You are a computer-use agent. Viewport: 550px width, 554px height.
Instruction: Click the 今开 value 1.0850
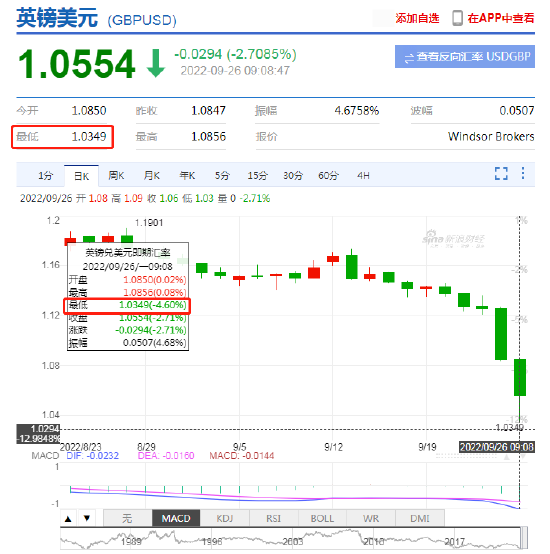89,111
